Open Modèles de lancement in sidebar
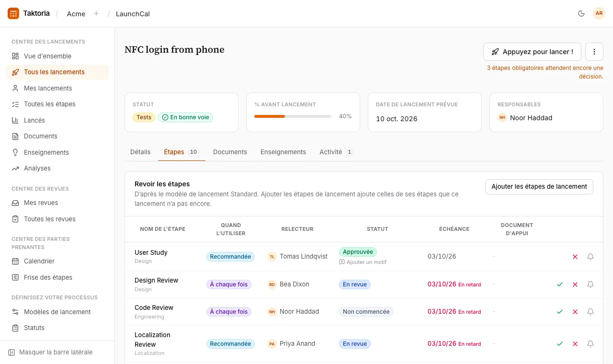The width and height of the screenshot is (613, 364). pos(57,312)
